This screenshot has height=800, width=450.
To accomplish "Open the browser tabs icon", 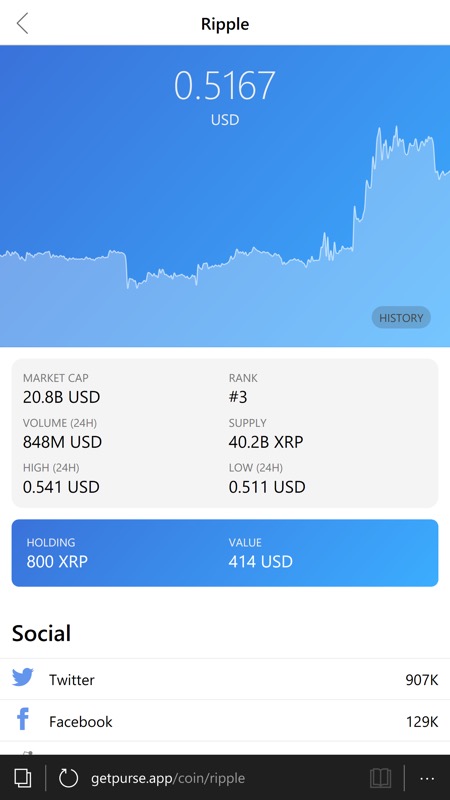I will coord(22,778).
